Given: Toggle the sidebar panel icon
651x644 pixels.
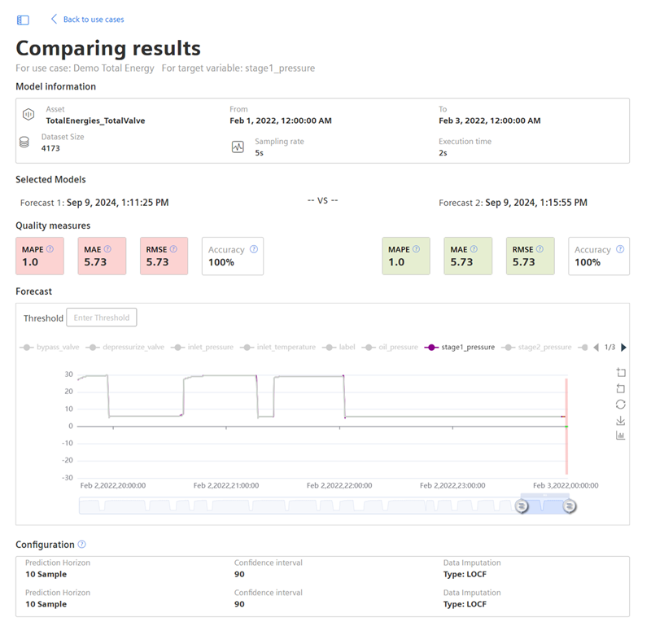Looking at the screenshot, I should (23, 20).
